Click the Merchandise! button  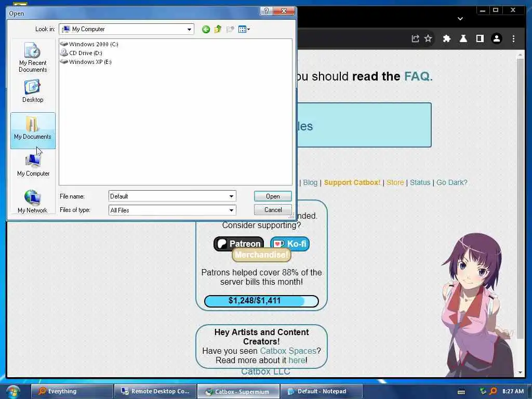(x=261, y=255)
